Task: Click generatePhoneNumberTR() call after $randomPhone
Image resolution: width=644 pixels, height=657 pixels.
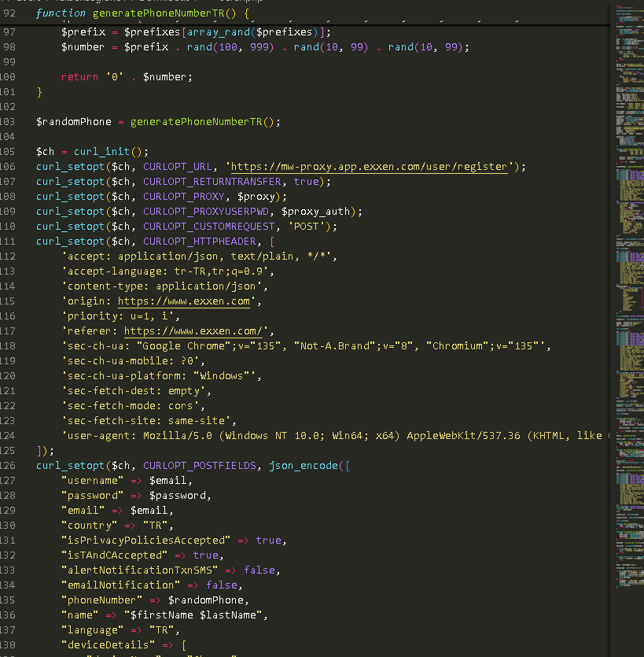Action: (x=202, y=122)
